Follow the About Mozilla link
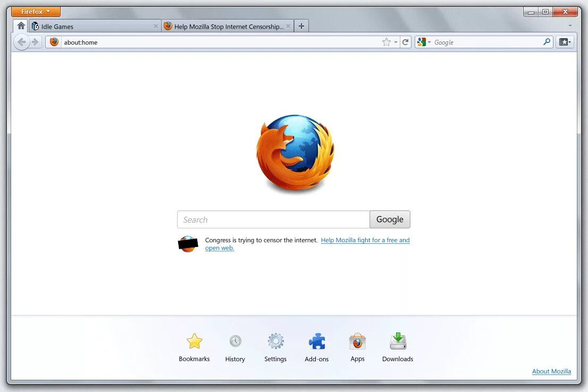588x392 pixels. (x=552, y=371)
